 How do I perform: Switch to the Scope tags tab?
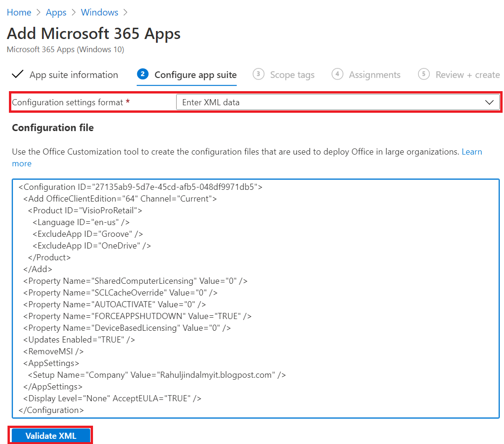coord(291,74)
